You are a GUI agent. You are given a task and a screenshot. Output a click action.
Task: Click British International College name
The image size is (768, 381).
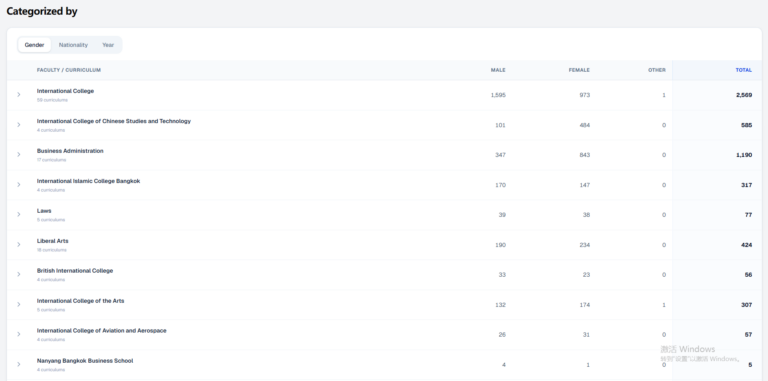(x=75, y=271)
